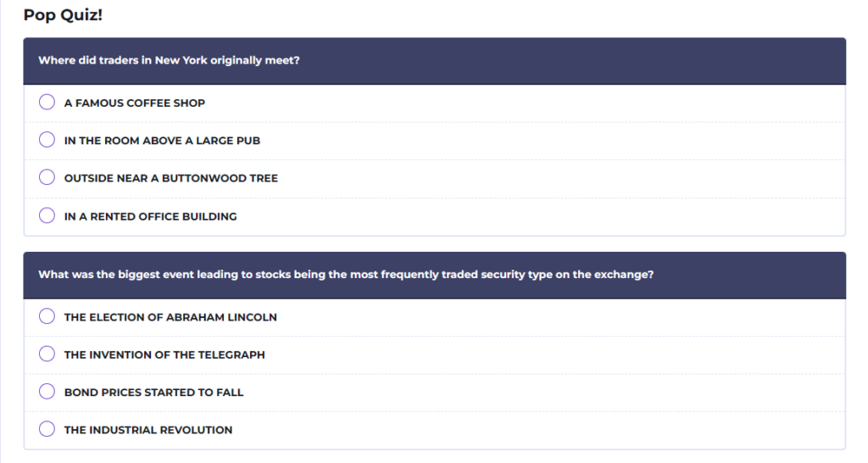Click the 'BOND PRICES STARTED TO FALL' answer text
Viewport: 868px width, 463px height.
tap(154, 393)
